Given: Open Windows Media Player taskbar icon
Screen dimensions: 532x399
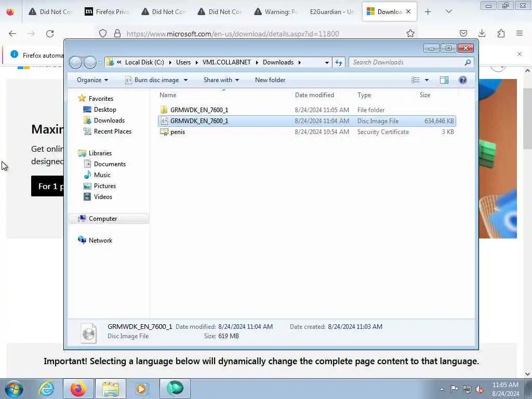Looking at the screenshot, I should [141, 389].
